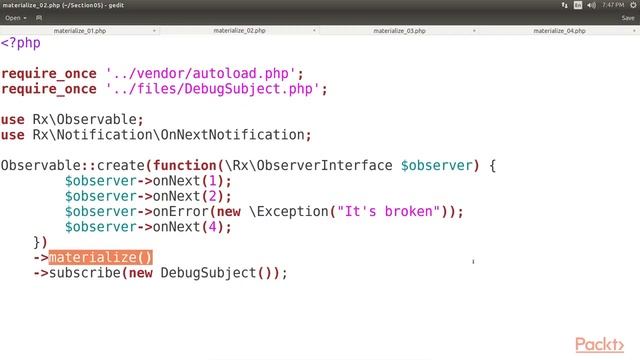Switch to materialize_02.php tab
Viewport: 640px width, 360px height.
(x=240, y=31)
